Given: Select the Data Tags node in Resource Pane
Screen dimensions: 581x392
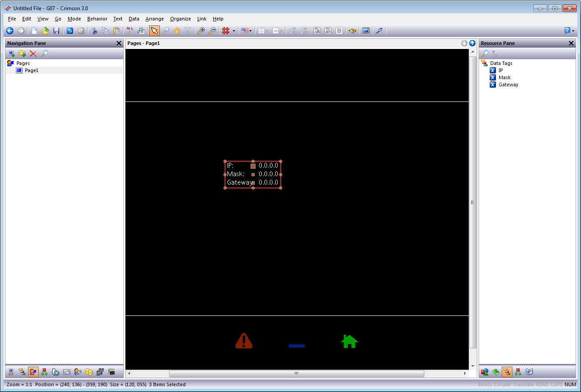Looking at the screenshot, I should click(x=501, y=63).
